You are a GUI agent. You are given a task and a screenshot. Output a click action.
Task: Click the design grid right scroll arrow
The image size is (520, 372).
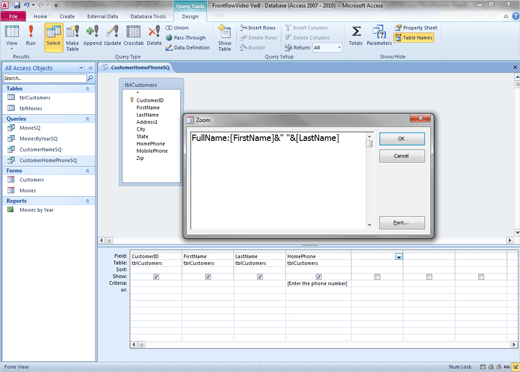tap(514, 345)
